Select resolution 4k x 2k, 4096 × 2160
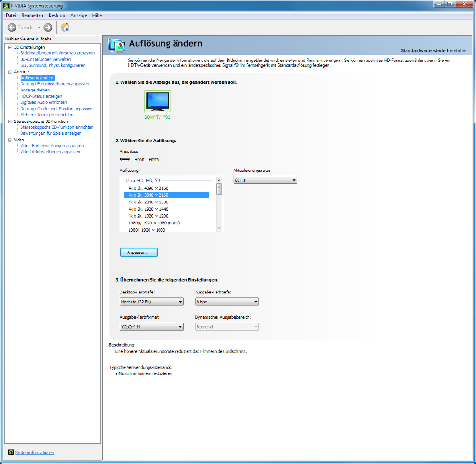This screenshot has height=464, width=476. tap(166, 188)
